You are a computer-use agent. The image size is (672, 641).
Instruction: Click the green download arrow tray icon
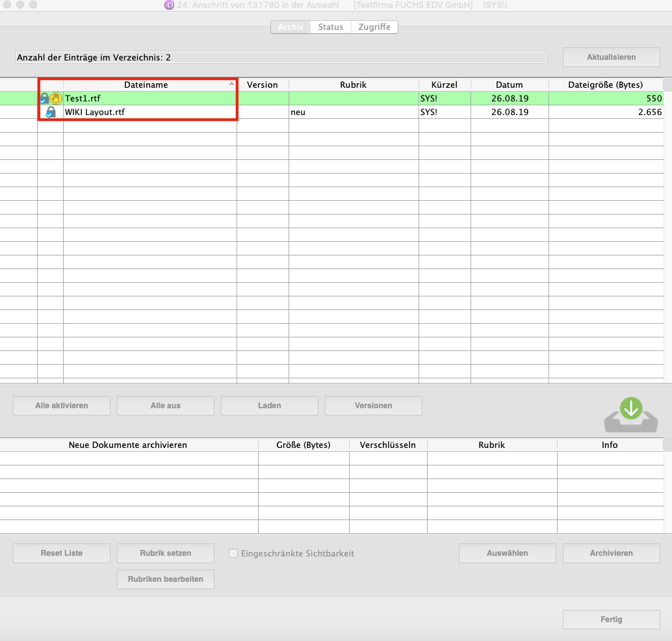click(x=630, y=414)
